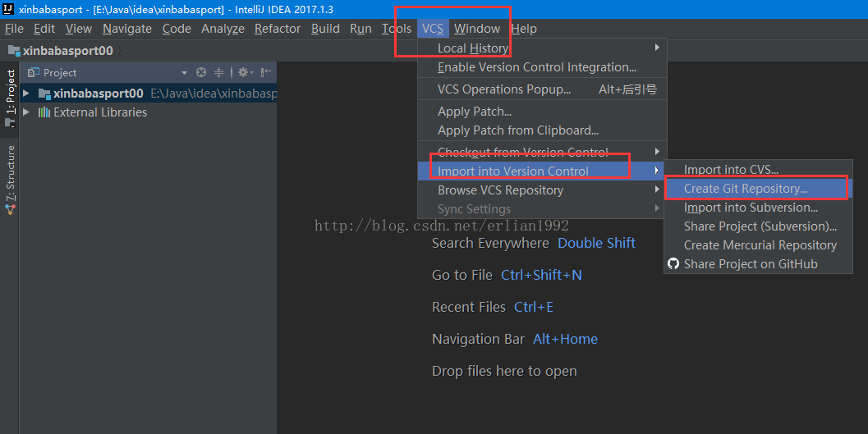
Task: Open the Refactor menu
Action: click(x=278, y=29)
